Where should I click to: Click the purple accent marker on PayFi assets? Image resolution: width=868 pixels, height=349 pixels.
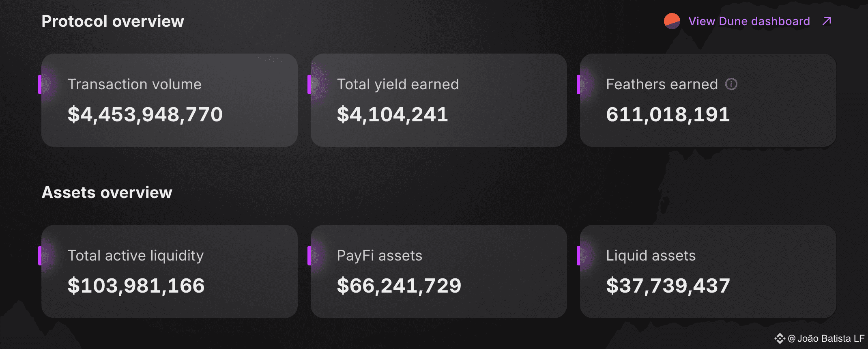pyautogui.click(x=309, y=256)
